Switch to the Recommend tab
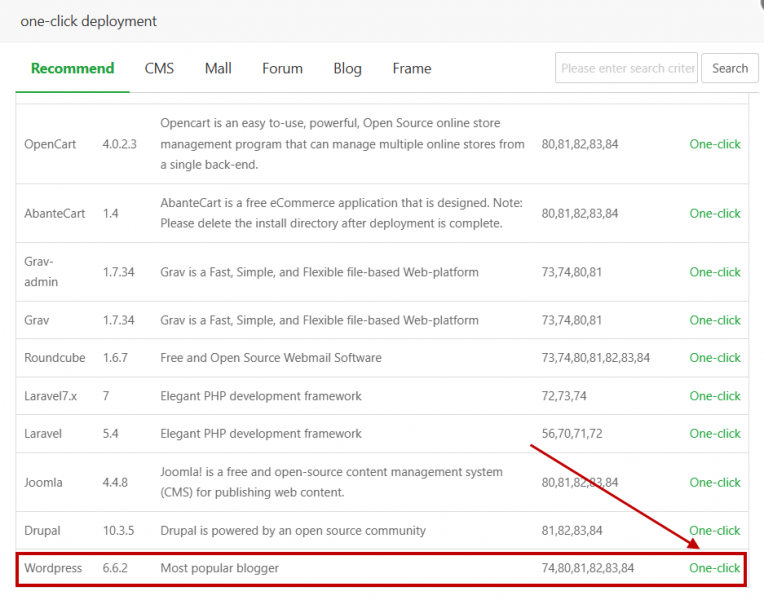Image resolution: width=764 pixels, height=600 pixels. click(x=73, y=68)
